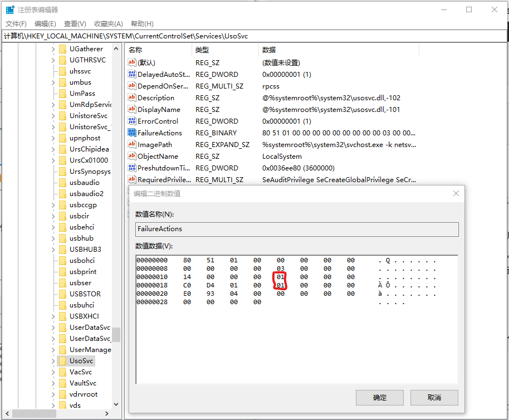Click the VaultSvc folder icon
Image resolution: width=509 pixels, height=420 pixels.
63,383
